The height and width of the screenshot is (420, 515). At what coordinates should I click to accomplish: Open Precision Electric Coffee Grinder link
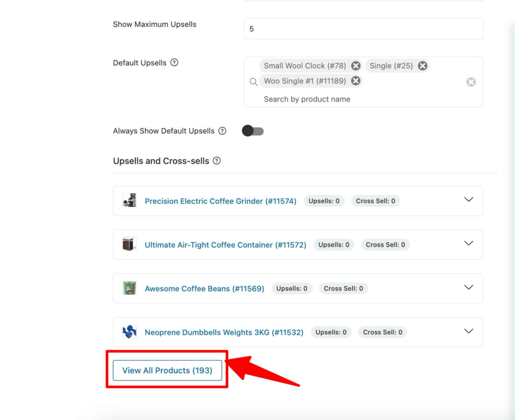(220, 201)
